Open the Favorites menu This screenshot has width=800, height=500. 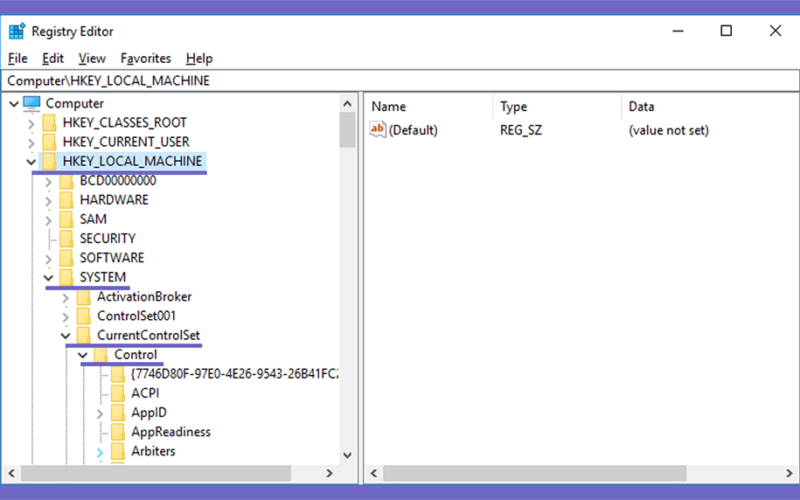[145, 59]
